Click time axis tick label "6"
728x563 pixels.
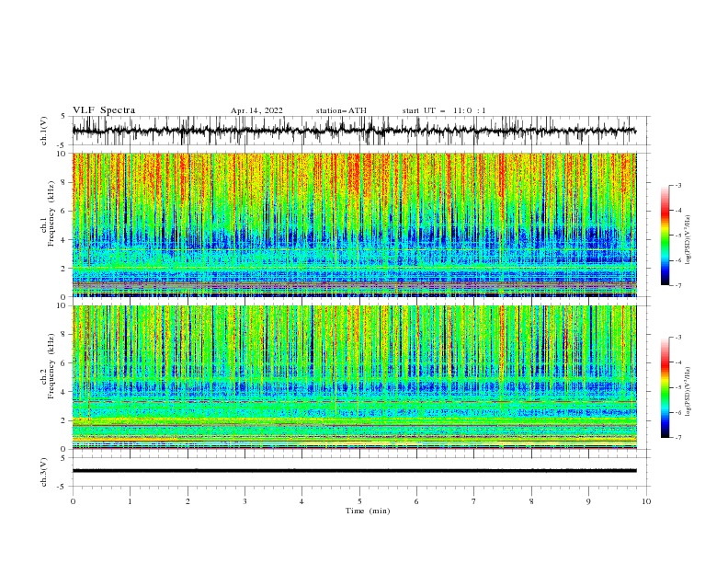[416, 501]
